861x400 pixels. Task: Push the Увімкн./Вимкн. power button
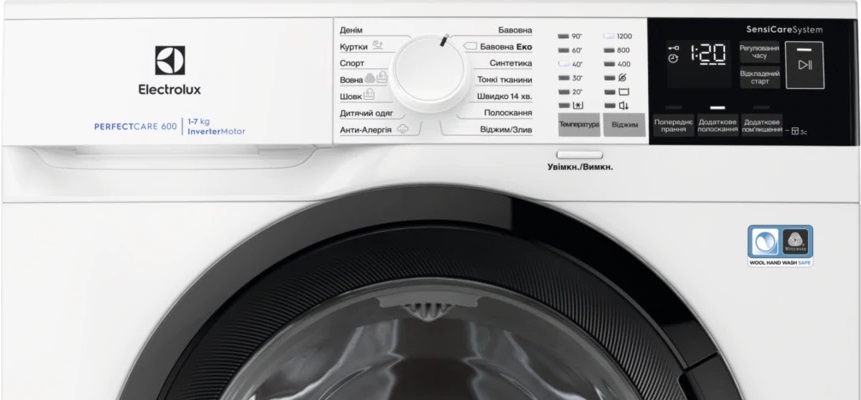tap(579, 155)
